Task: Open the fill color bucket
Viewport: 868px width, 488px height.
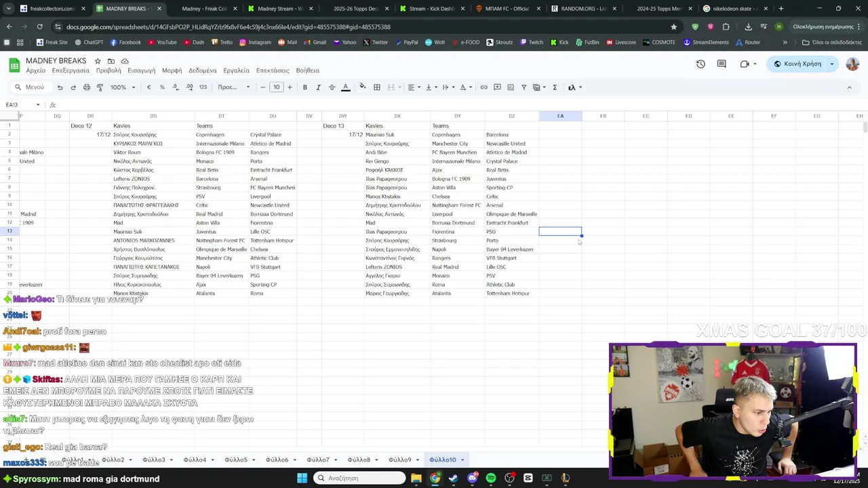Action: 363,87
